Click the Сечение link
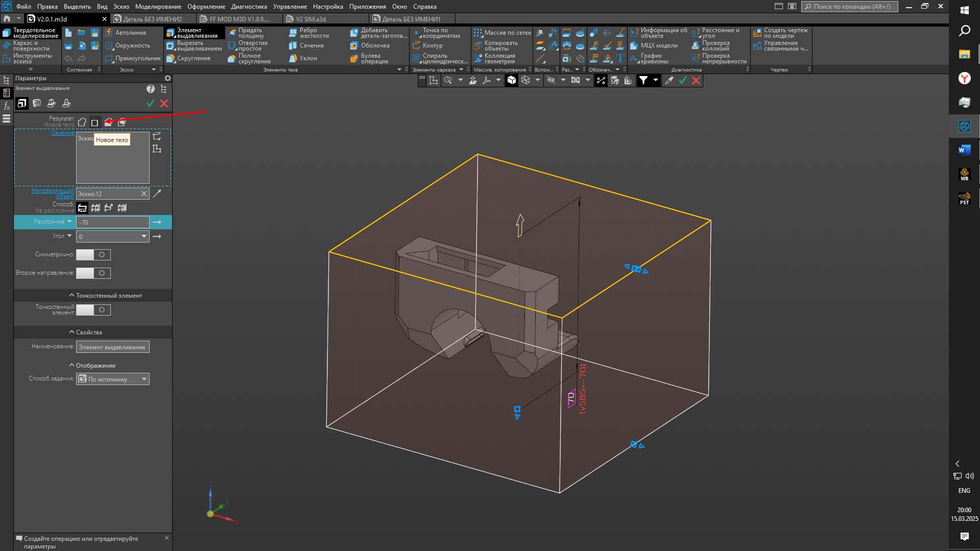 coord(63,133)
